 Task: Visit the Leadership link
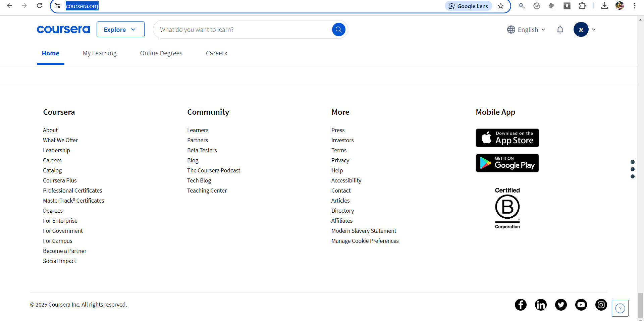pos(56,150)
